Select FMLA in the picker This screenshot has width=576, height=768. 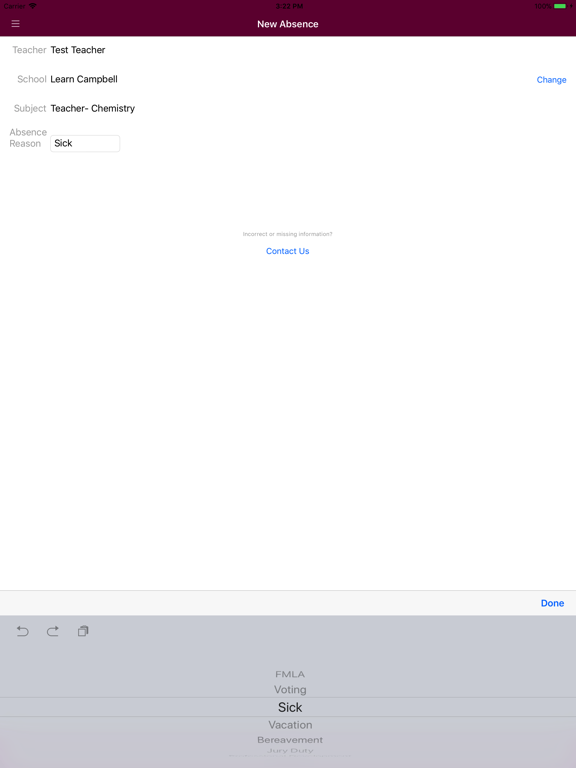pyautogui.click(x=290, y=674)
